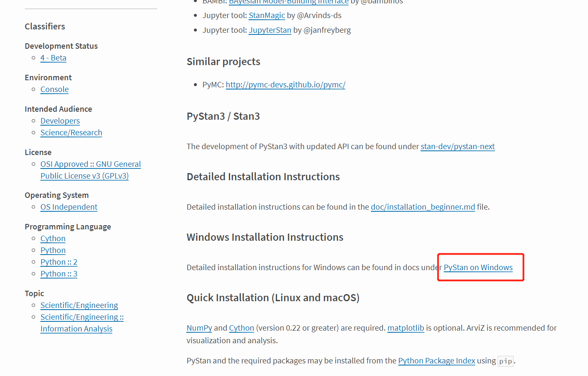Image resolution: width=588 pixels, height=376 pixels.
Task: Open the Cython requirement link
Action: [x=241, y=328]
